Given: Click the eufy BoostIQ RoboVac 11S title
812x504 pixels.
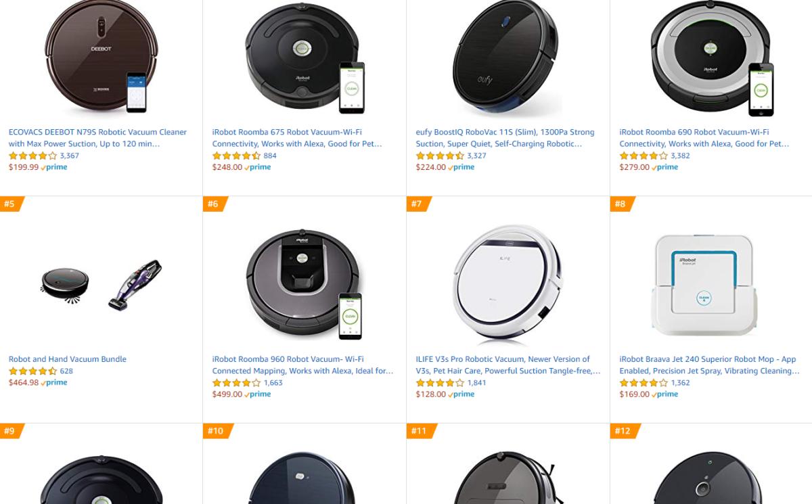Looking at the screenshot, I should tap(505, 138).
